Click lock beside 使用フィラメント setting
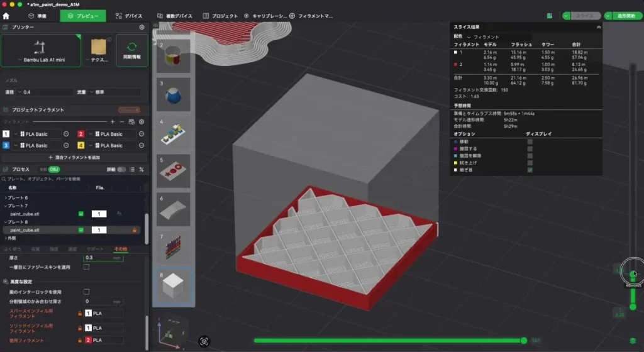644x352 pixels. coord(80,341)
